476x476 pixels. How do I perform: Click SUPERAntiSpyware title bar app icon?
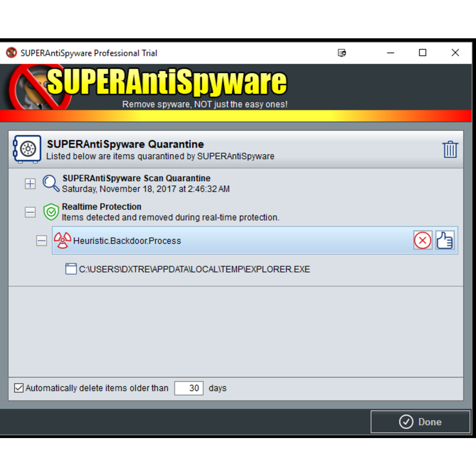[x=12, y=52]
